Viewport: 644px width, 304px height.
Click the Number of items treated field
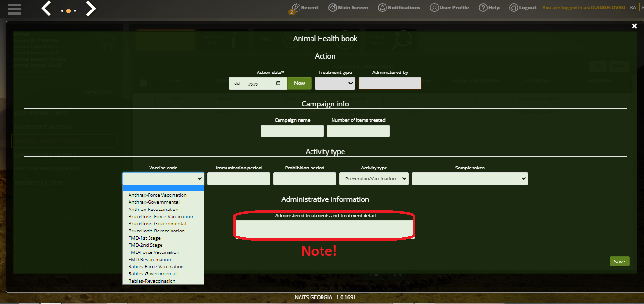pyautogui.click(x=358, y=131)
